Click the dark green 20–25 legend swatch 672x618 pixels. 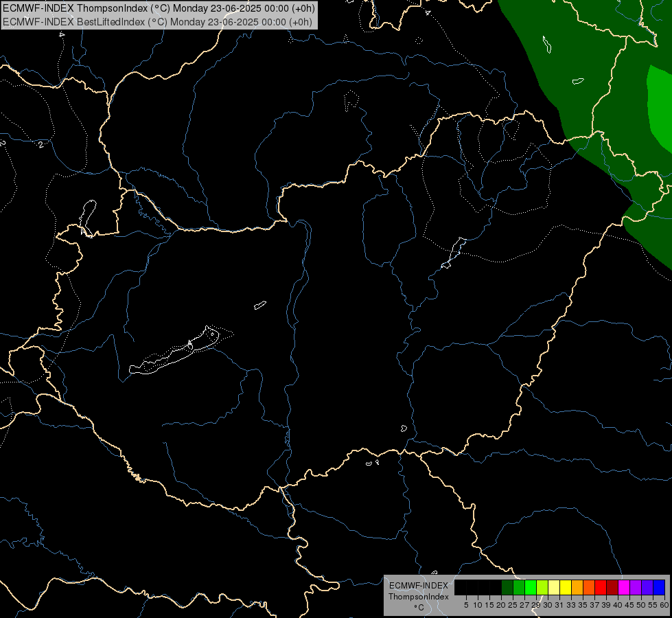pos(507,587)
